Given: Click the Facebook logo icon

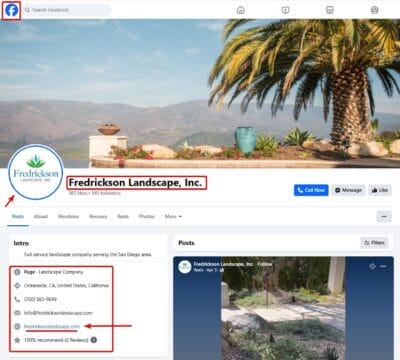Looking at the screenshot, I should pyautogui.click(x=12, y=10).
